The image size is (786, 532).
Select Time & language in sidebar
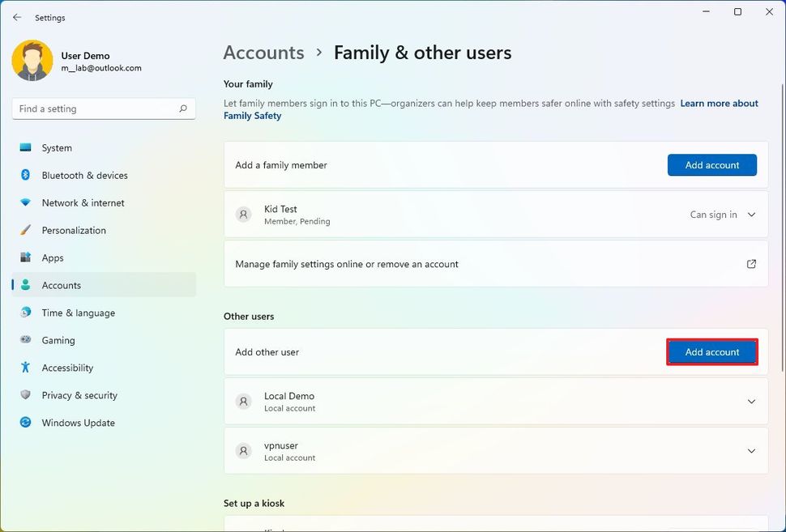point(78,313)
